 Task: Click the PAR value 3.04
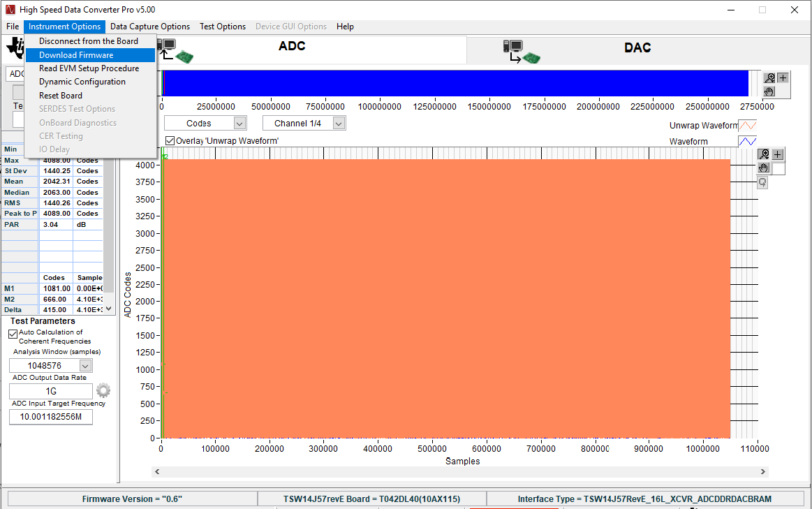point(56,225)
